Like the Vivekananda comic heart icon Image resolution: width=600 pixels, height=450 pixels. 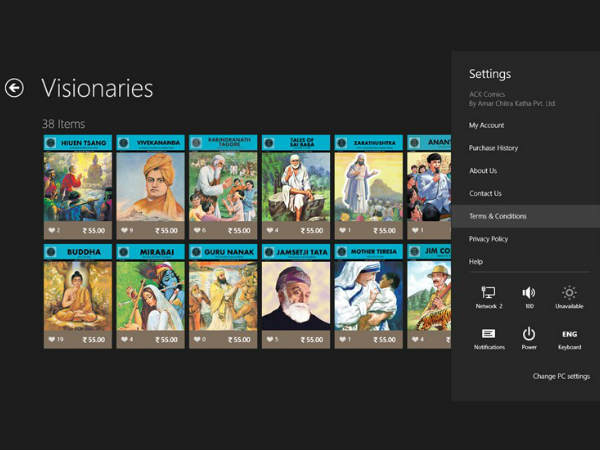pyautogui.click(x=124, y=230)
